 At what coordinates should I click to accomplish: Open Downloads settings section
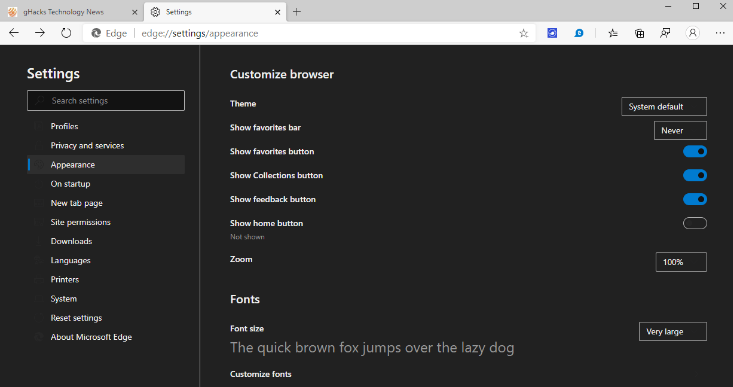106,241
